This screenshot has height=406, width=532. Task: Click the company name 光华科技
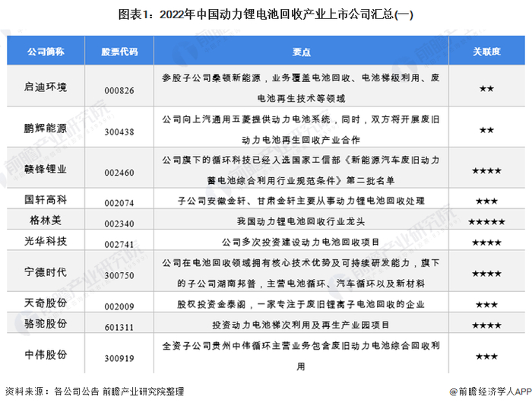coord(46,241)
